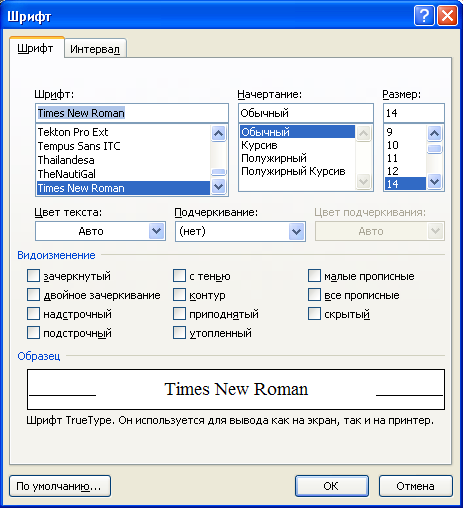
Task: Check the надстрочный option
Action: (x=33, y=314)
